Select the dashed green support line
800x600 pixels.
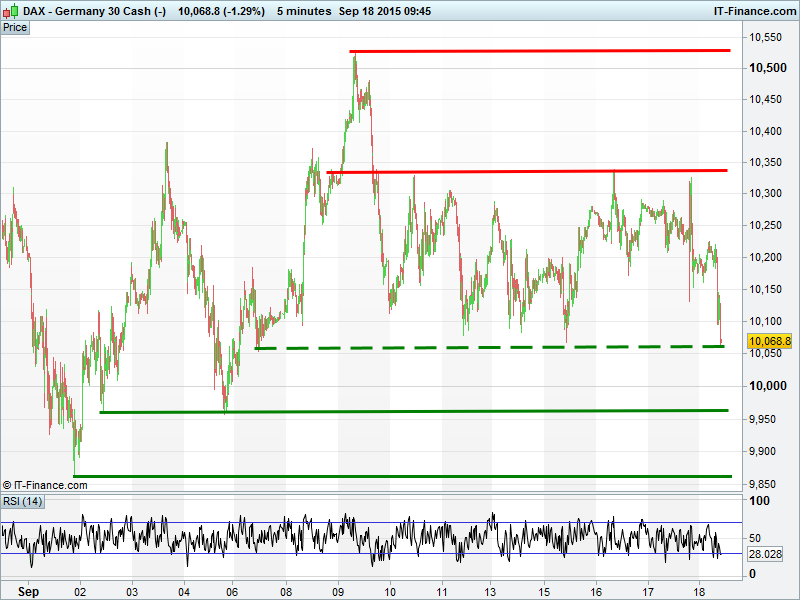490,347
